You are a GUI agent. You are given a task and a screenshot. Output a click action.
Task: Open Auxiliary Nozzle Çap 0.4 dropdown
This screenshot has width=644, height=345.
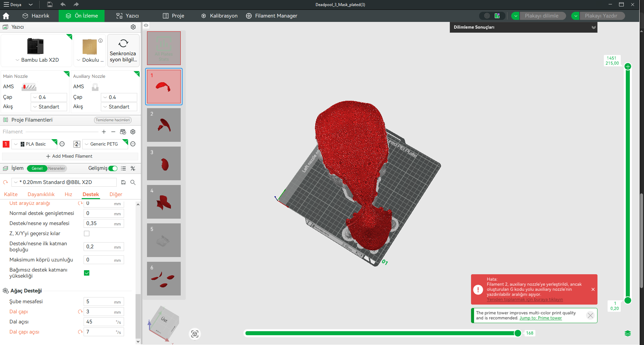tap(119, 97)
